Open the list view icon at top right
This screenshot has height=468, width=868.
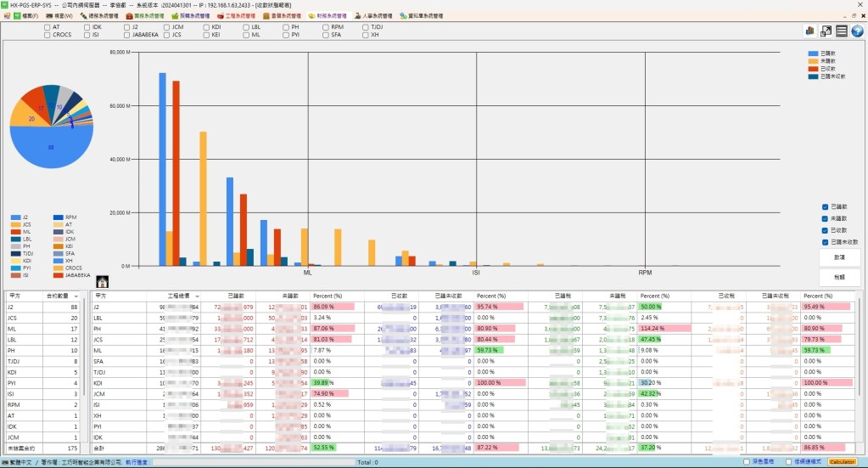[x=842, y=31]
